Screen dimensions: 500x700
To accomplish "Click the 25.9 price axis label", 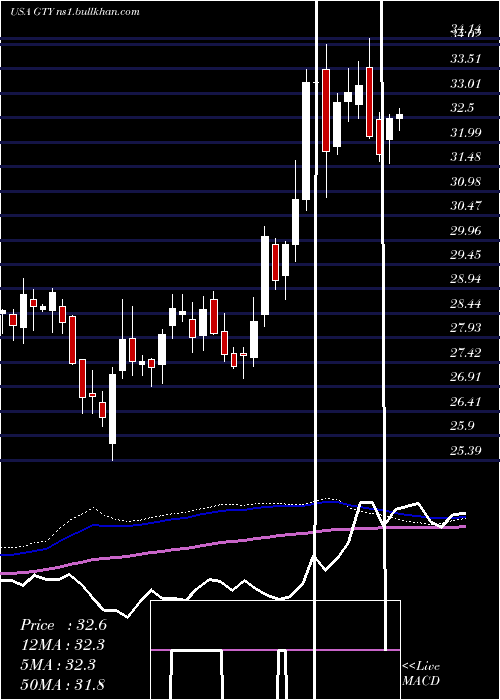I will pos(462,426).
